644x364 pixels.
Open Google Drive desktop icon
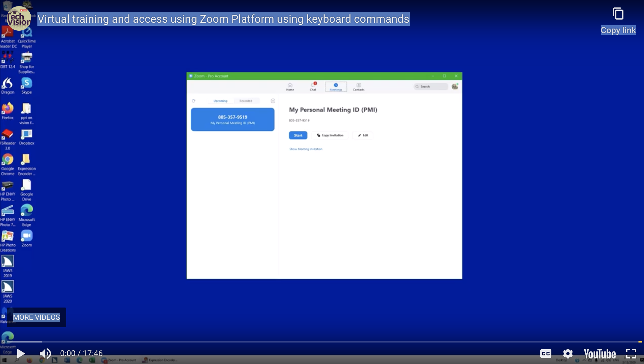click(x=27, y=190)
